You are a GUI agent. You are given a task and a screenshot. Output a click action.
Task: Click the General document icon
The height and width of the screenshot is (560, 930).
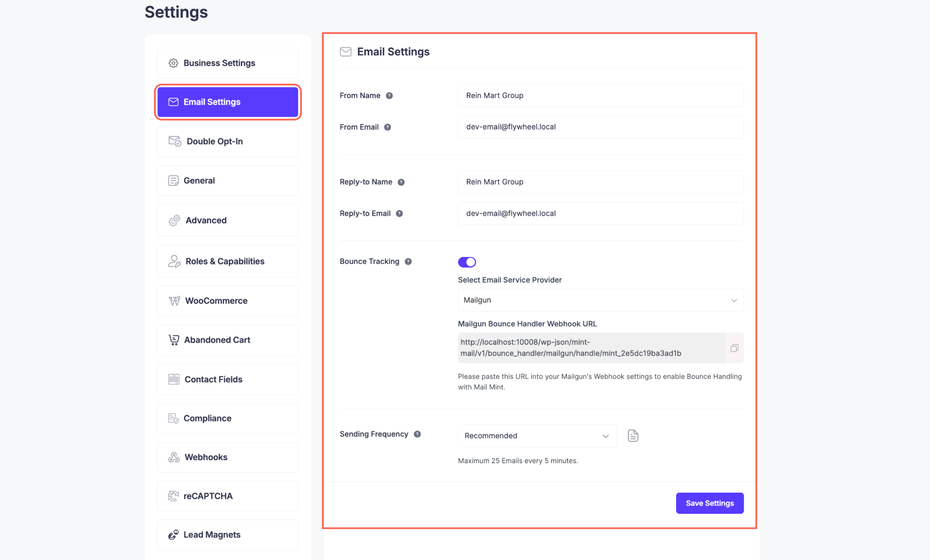click(x=173, y=181)
